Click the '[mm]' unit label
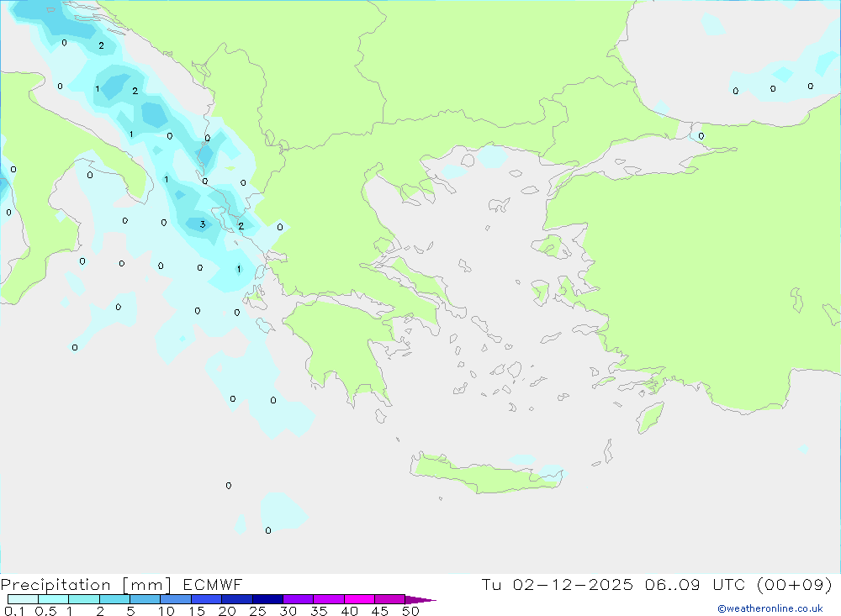This screenshot has width=841, height=616. (x=146, y=585)
